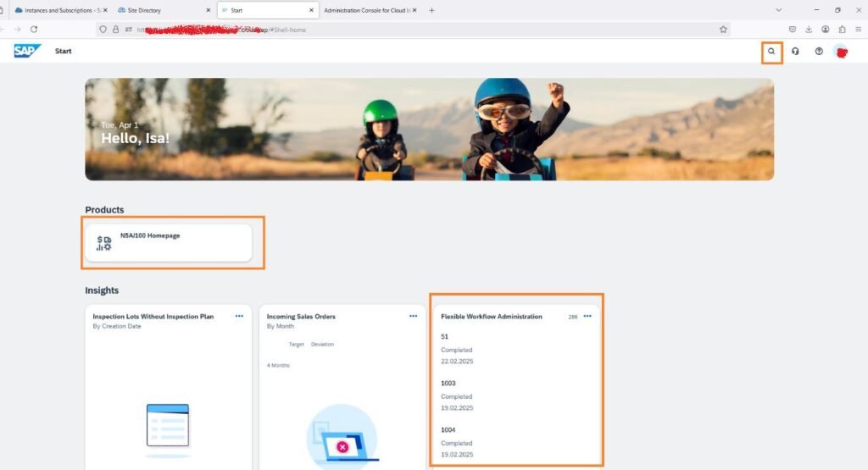
Task: Bookmark this page with the star icon
Action: (x=723, y=29)
